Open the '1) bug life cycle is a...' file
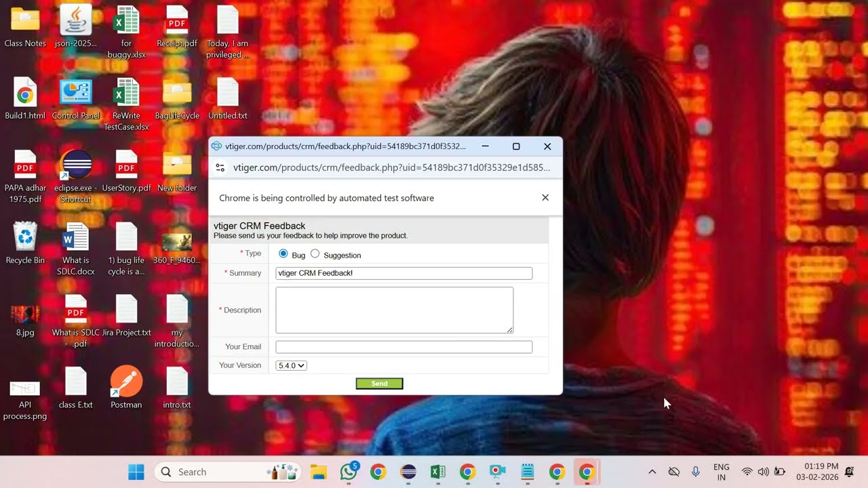868x488 pixels. coord(126,237)
